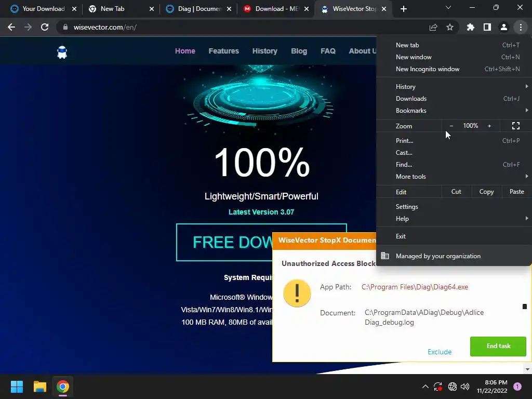Viewport: 532px width, 399px height.
Task: Select New window menu item
Action: 454,57
